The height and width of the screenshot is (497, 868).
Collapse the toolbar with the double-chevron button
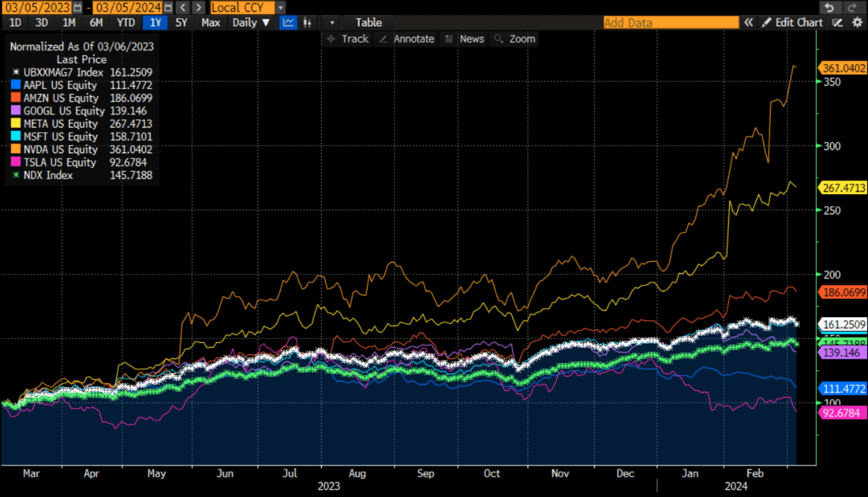[748, 22]
